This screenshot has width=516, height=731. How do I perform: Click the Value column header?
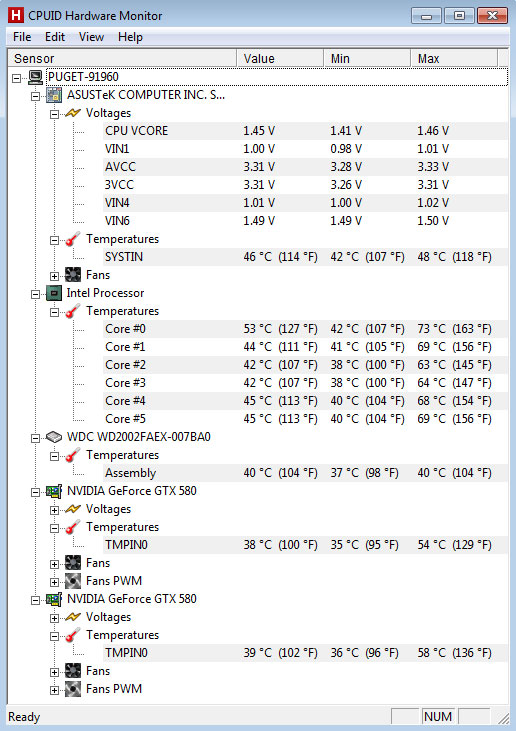tap(280, 58)
